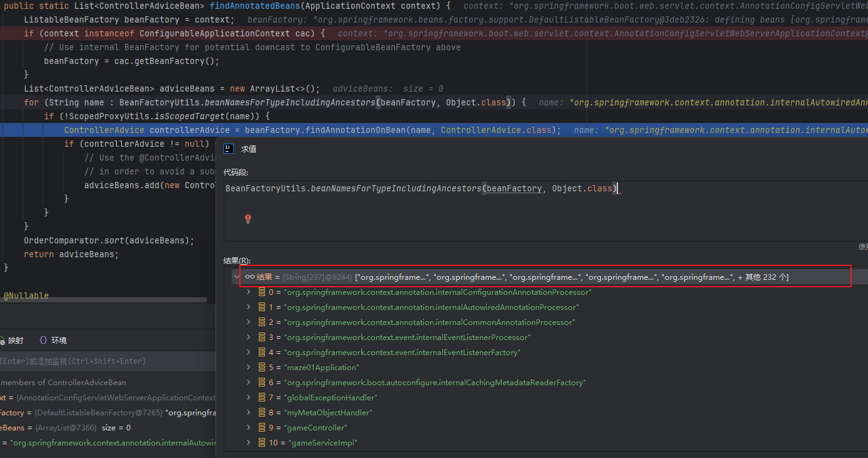Viewport: 868px width, 458px height.
Task: Expand row 8 myMetaObjectHandler
Action: 248,413
